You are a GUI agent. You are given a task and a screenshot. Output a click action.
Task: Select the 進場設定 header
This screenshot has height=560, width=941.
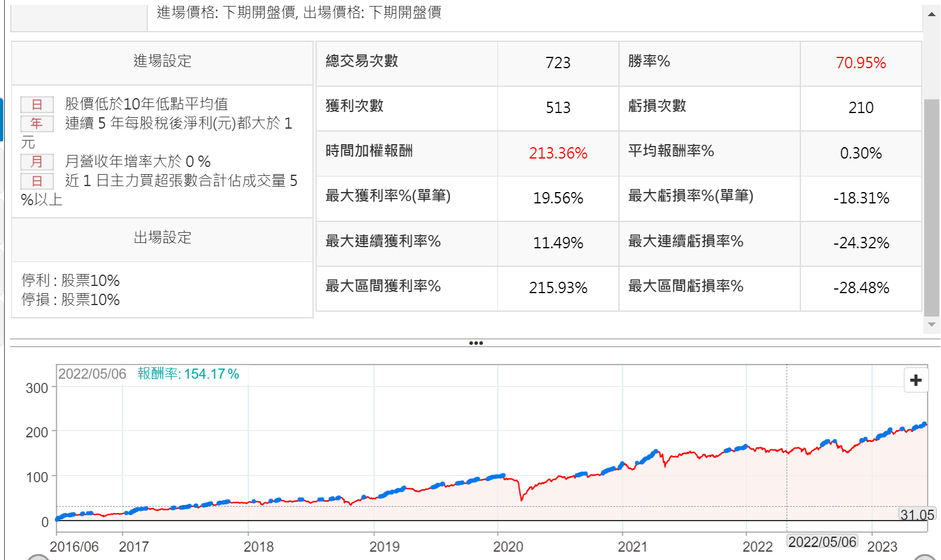[162, 61]
